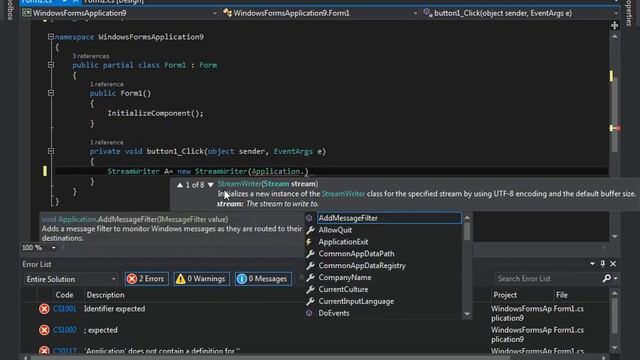Viewport: 640px width, 360px height.
Task: Open the Properties side panel tab
Action: (x=629, y=13)
